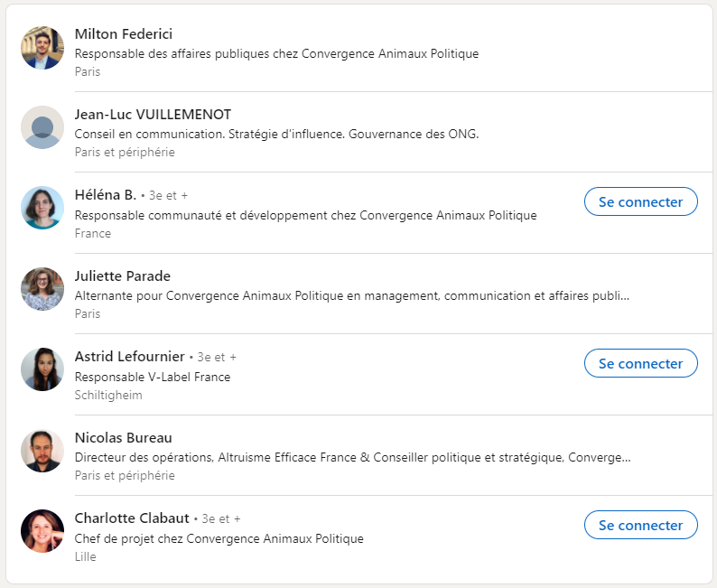This screenshot has height=588, width=717.
Task: Click Nicolas Bureau's truncated job headline
Action: point(352,457)
